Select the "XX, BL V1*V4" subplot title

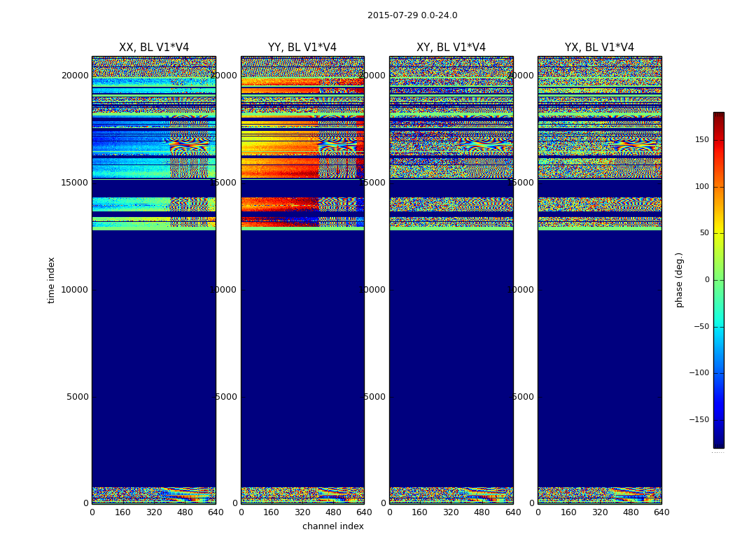pyautogui.click(x=154, y=48)
